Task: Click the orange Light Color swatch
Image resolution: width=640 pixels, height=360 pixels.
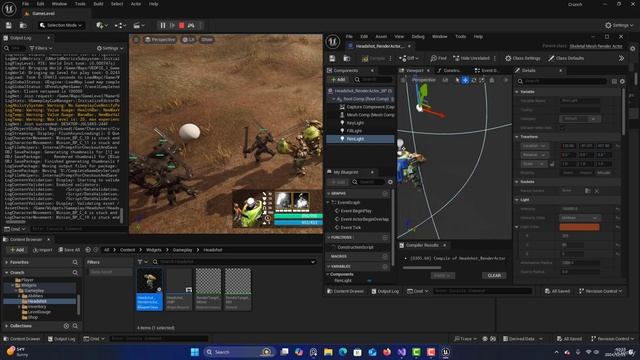Action: (579, 227)
